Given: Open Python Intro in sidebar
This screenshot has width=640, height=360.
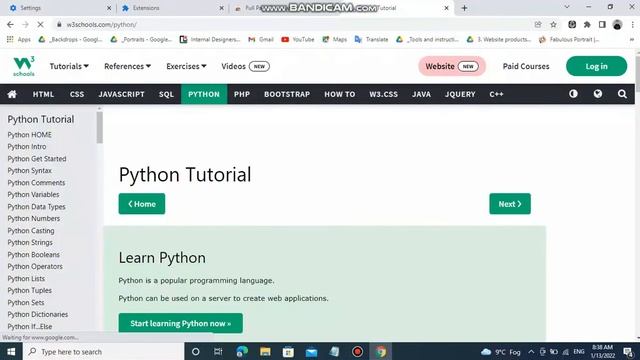Looking at the screenshot, I should tap(27, 147).
